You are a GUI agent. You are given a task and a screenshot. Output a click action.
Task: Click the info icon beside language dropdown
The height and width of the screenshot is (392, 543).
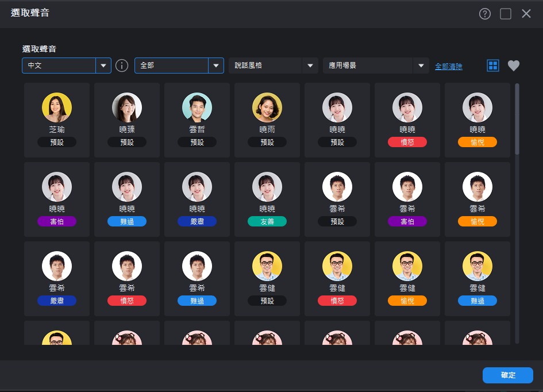(122, 66)
